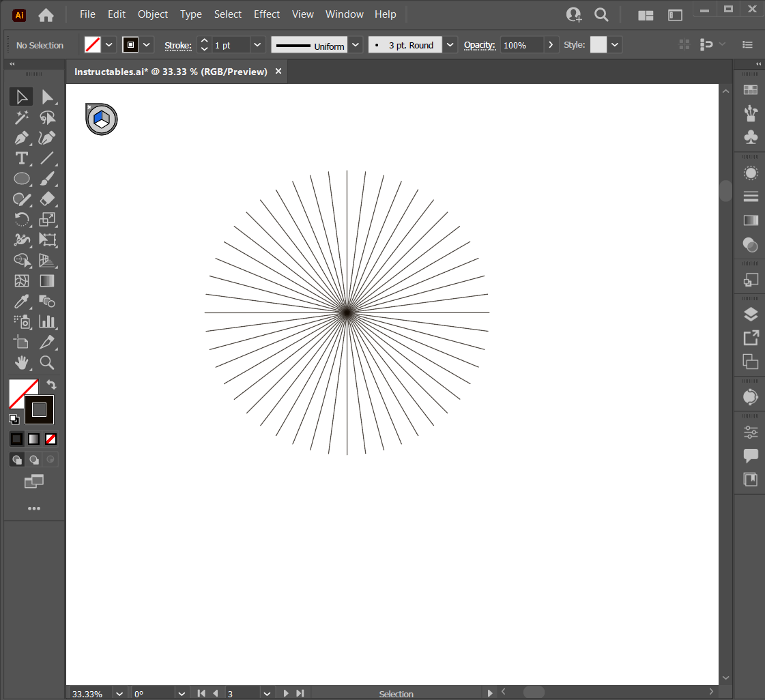Open the Uniform stroke profile dropdown
765x700 pixels.
coord(356,45)
